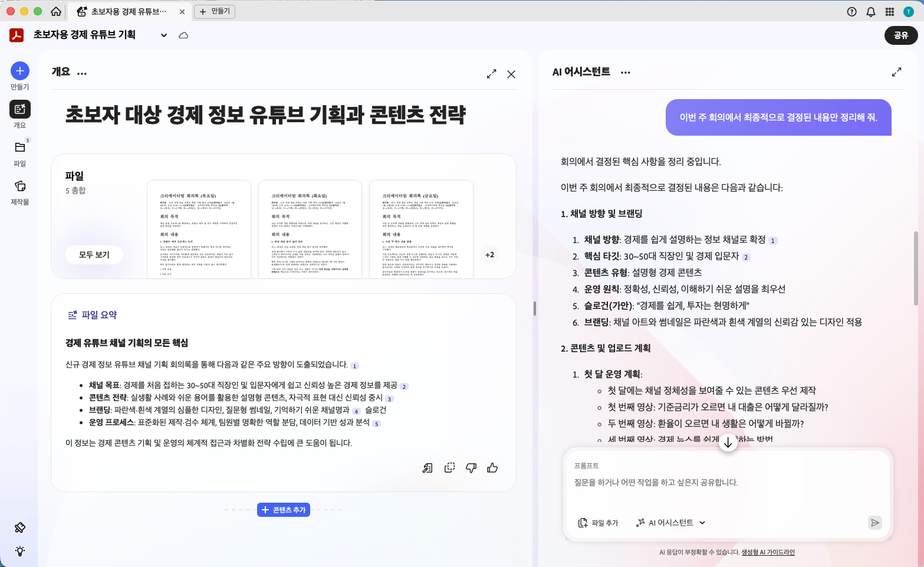Open the 금요일 meeting notes thumbnail
The image size is (924, 567).
pos(421,229)
